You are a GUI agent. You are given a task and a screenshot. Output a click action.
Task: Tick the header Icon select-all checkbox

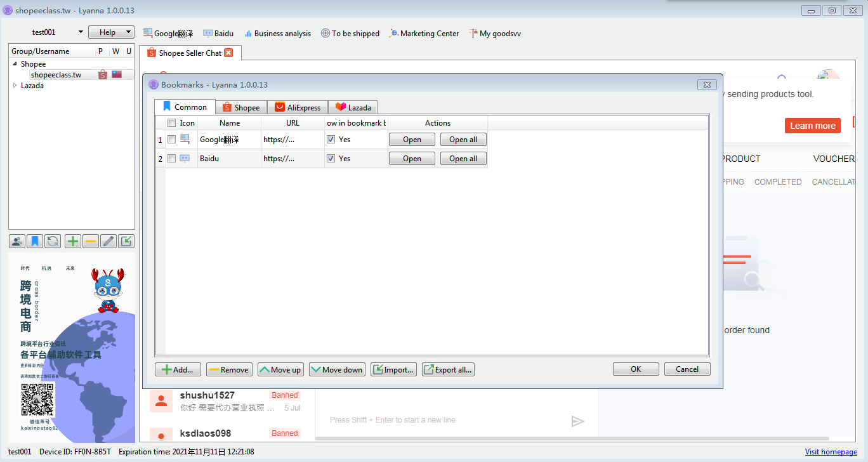coord(171,123)
